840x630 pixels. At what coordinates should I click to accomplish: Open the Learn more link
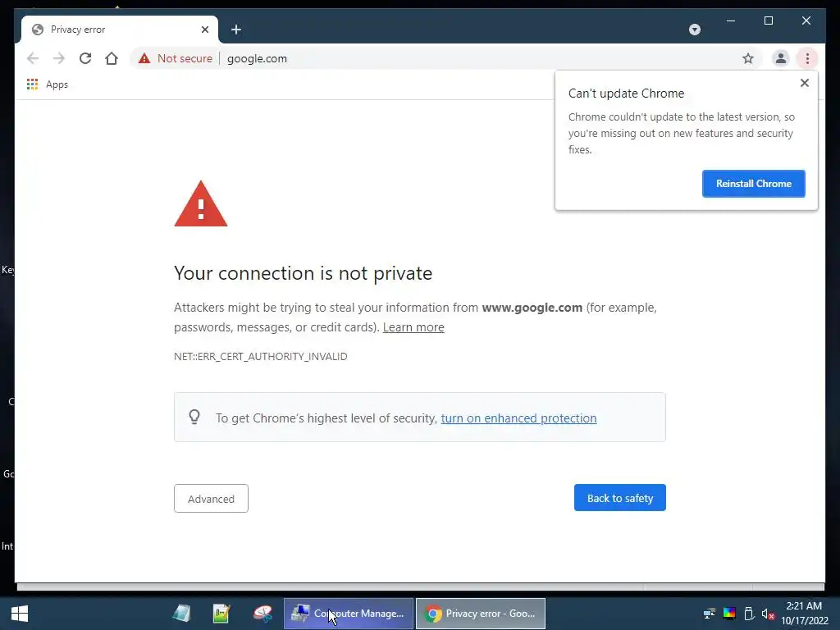(x=413, y=327)
